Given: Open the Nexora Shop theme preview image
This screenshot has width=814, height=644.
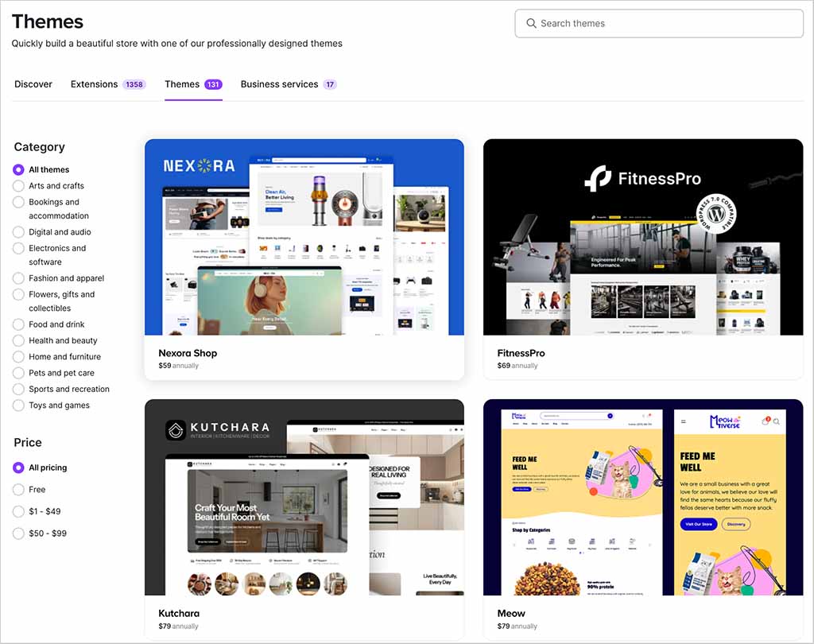Looking at the screenshot, I should (304, 238).
